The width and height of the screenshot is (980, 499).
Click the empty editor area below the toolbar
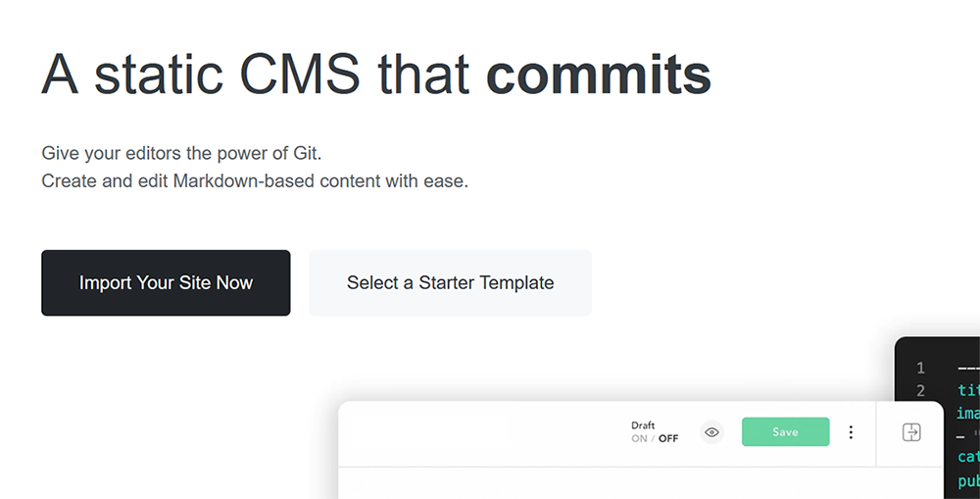coord(640,483)
